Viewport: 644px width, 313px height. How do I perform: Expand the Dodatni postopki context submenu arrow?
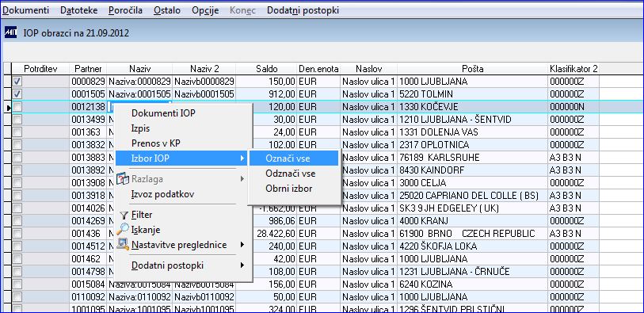tap(242, 265)
